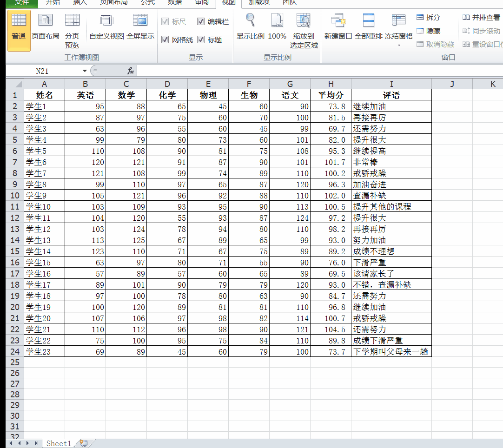This screenshot has height=448, width=503.
Task: View side by side (并排查看)
Action: click(x=481, y=18)
